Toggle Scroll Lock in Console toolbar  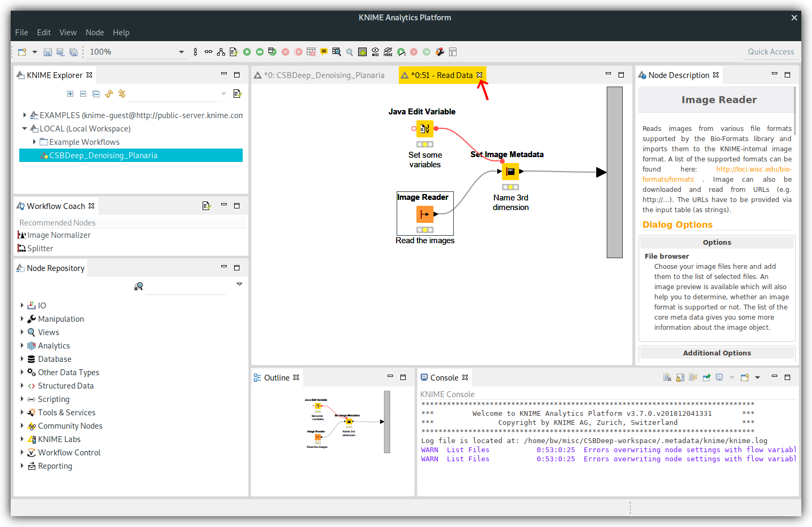point(680,377)
